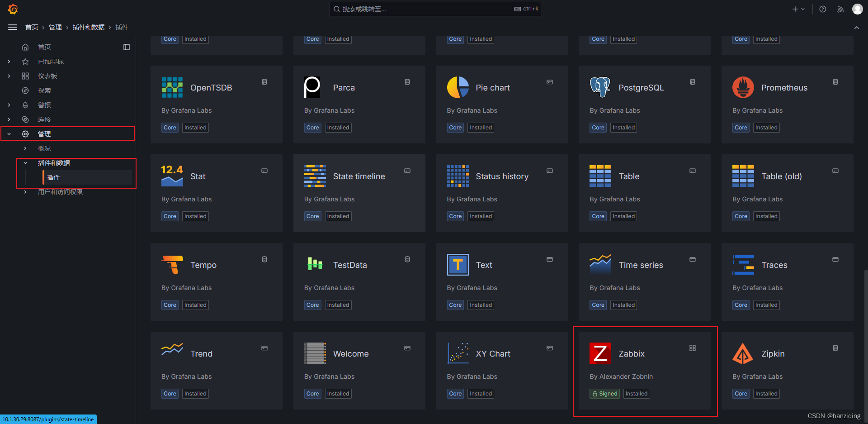The height and width of the screenshot is (424, 868).
Task: Click the Grafana logo icon
Action: (x=13, y=9)
